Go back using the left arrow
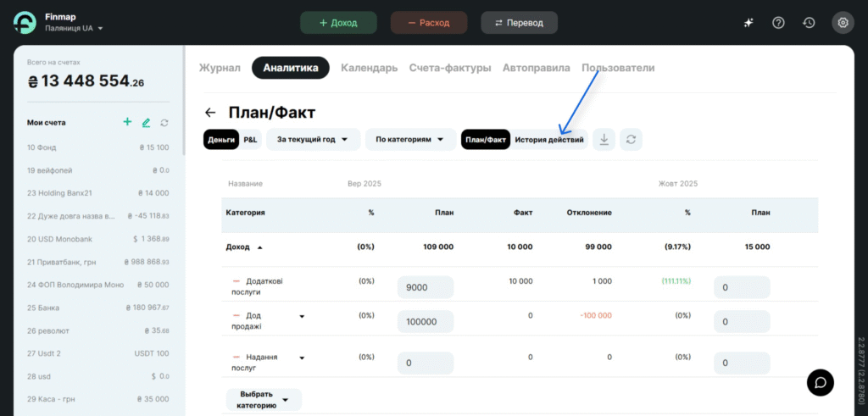868x416 pixels. [210, 113]
